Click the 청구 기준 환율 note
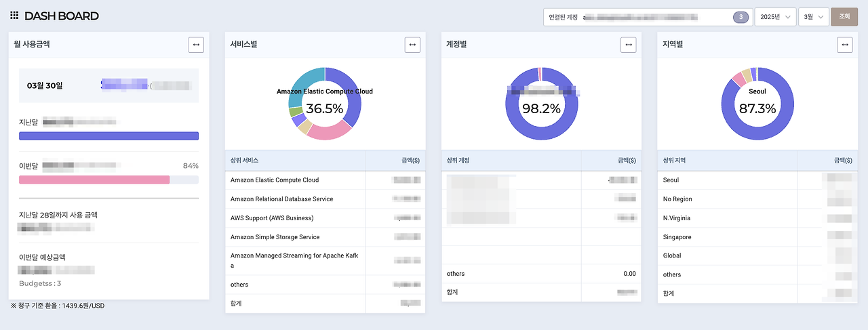 click(x=58, y=306)
